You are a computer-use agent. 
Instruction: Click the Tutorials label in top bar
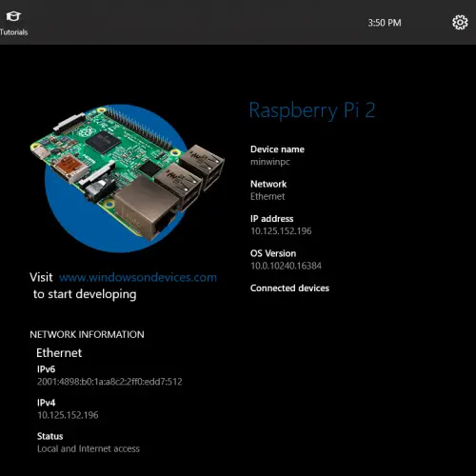pyautogui.click(x=13, y=32)
